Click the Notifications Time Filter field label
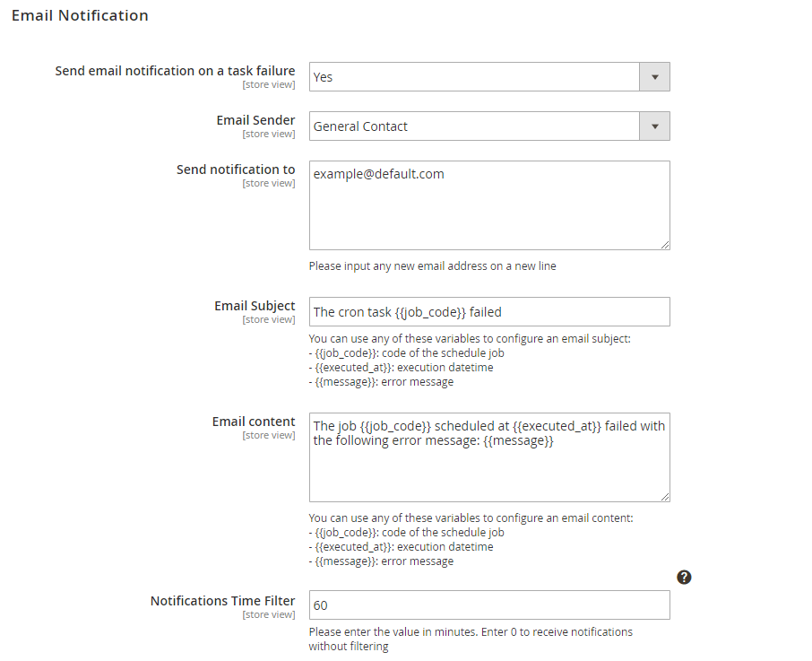 [x=222, y=601]
